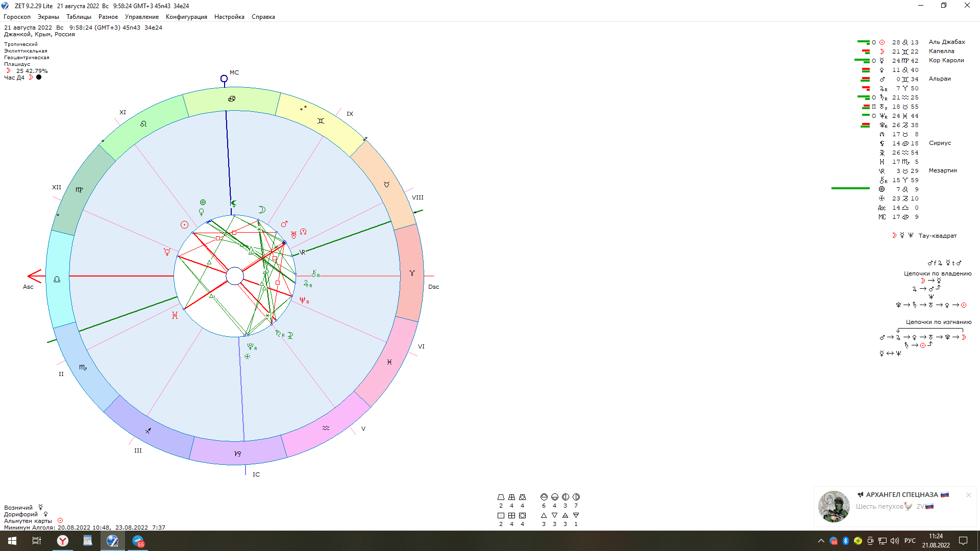Click the red Mars glyph inside chart
Image resolution: width=980 pixels, height=551 pixels.
coord(284,224)
